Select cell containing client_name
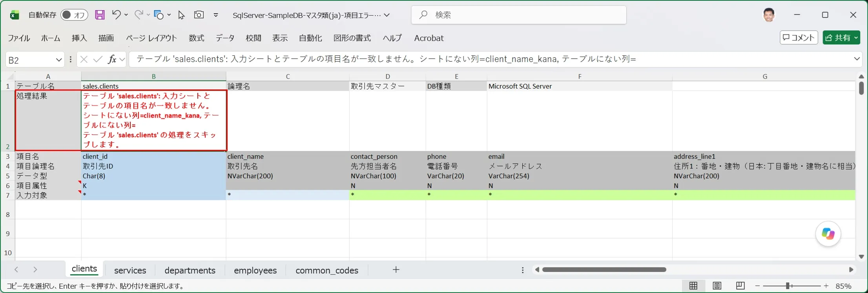The height and width of the screenshot is (293, 868). (x=288, y=157)
